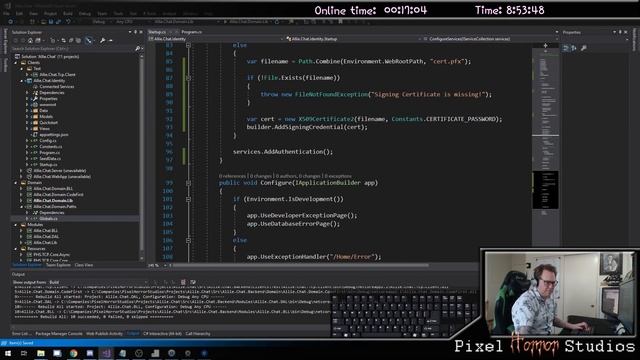
Task: Click the code minimap scrollbar thumb
Action: pos(545,190)
